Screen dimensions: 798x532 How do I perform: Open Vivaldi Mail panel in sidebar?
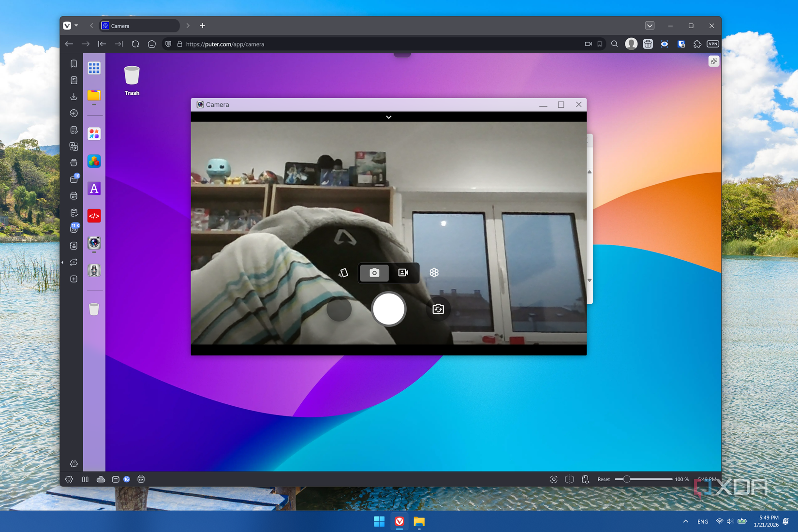pos(74,179)
